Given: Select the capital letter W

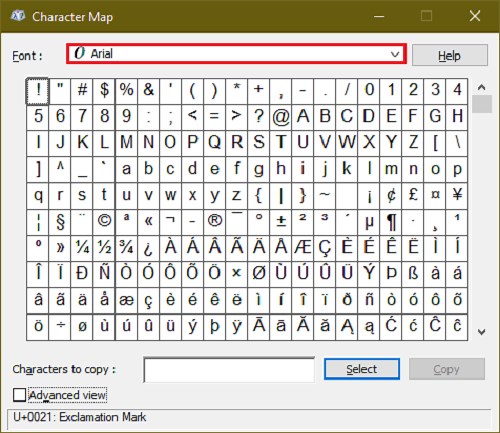Looking at the screenshot, I should coord(347,143).
